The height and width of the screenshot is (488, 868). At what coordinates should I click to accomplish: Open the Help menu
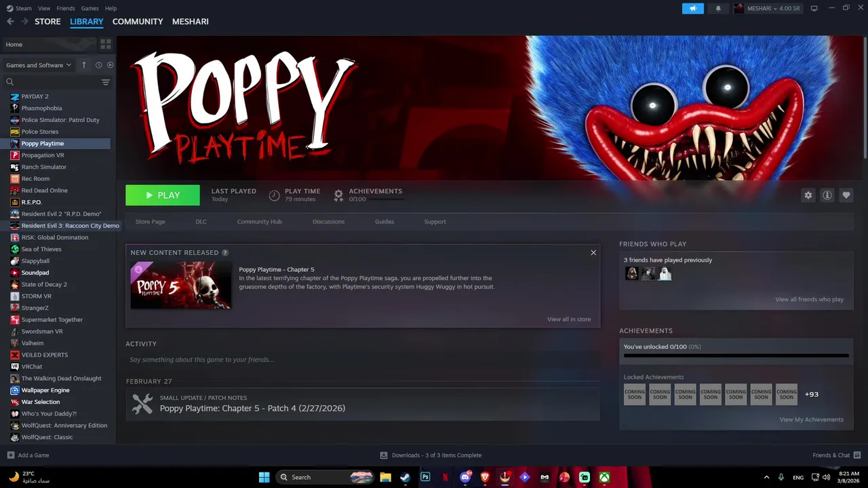point(111,8)
